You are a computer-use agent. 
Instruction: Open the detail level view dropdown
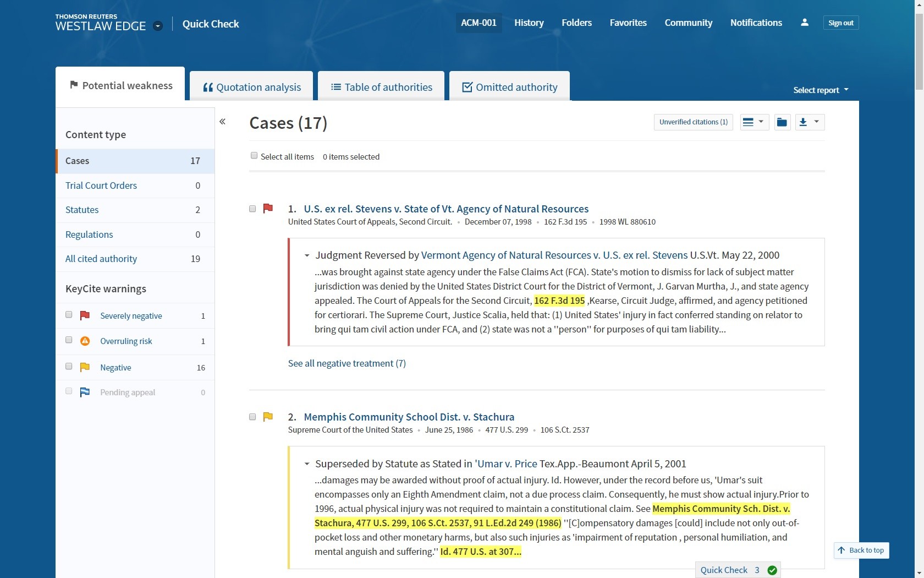[x=754, y=122]
